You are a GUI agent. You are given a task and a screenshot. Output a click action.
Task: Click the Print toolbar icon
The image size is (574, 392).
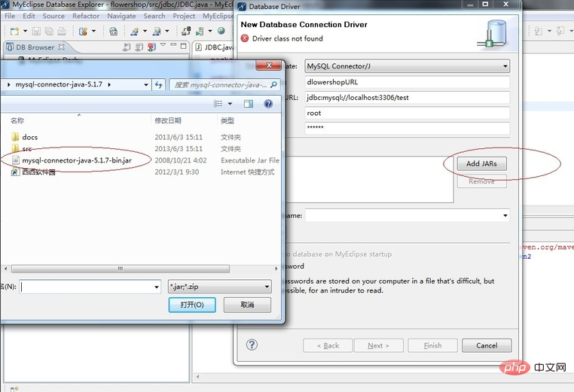(62, 32)
